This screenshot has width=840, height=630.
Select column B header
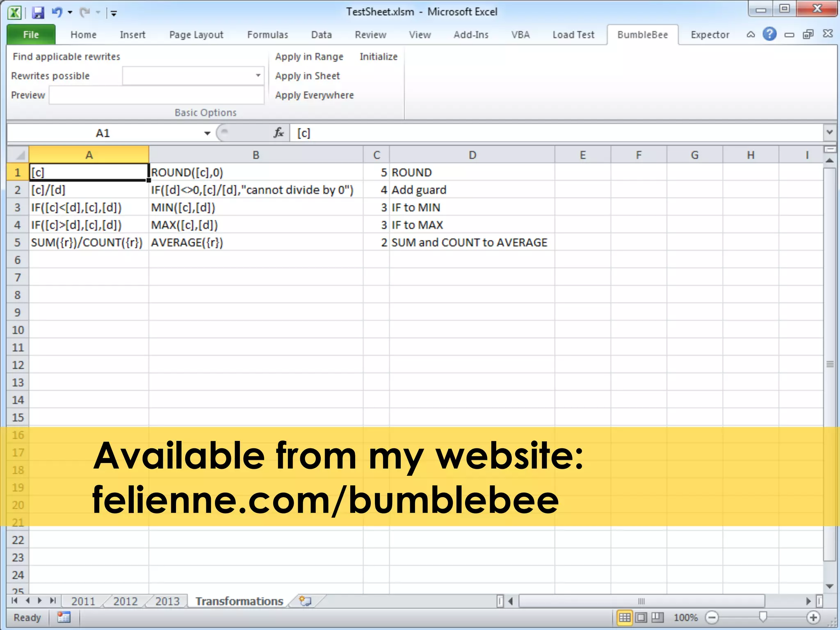click(256, 155)
